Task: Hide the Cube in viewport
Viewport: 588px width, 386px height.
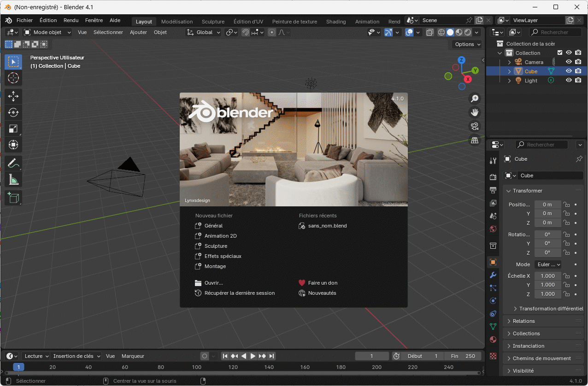Action: click(x=569, y=71)
